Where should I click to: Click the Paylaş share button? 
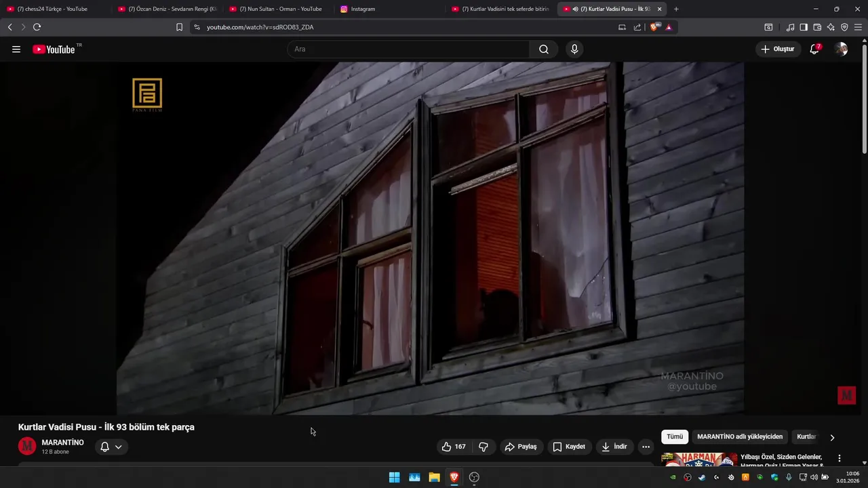tap(521, 447)
